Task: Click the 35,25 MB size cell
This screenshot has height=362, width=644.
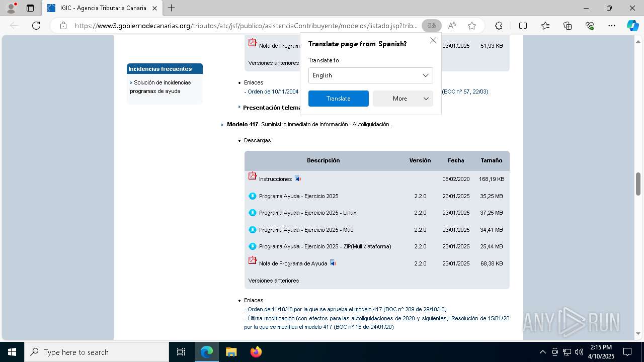Action: [491, 196]
